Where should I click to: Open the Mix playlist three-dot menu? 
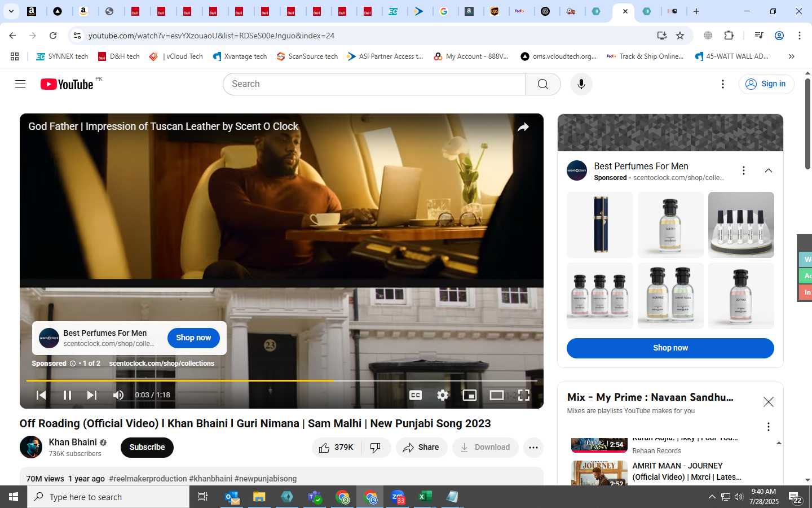768,427
